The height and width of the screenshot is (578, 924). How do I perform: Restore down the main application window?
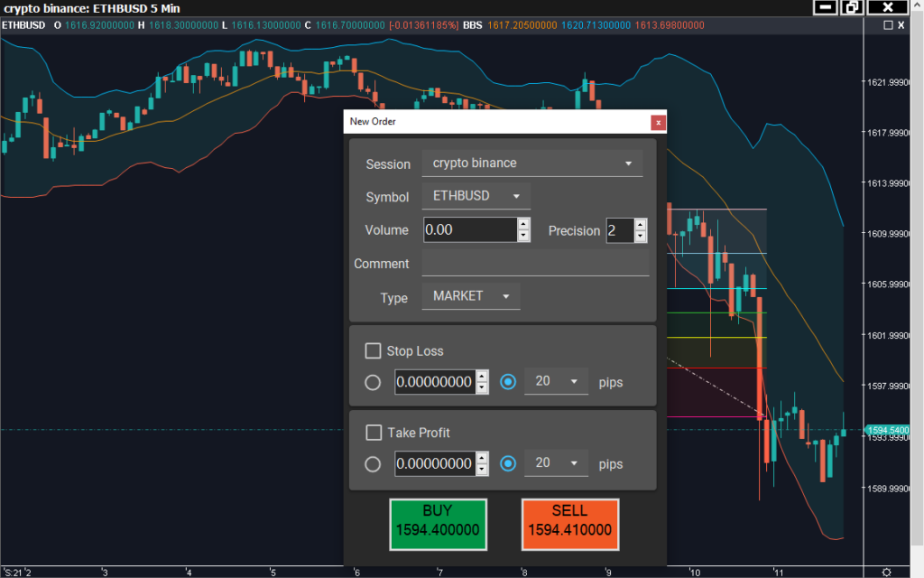[852, 8]
